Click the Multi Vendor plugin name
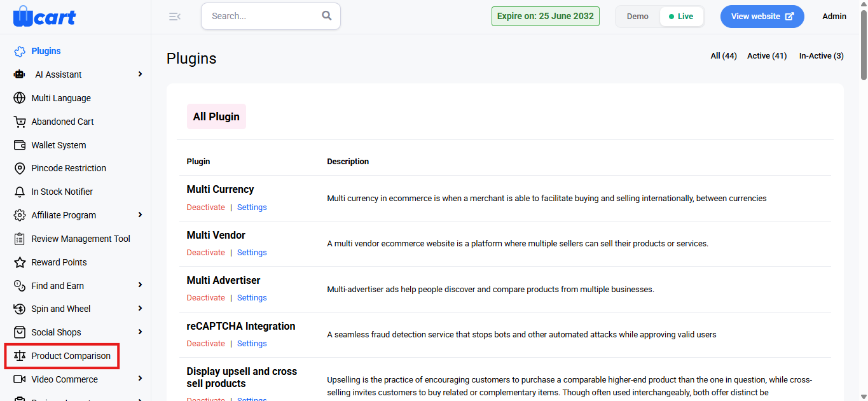 click(216, 236)
